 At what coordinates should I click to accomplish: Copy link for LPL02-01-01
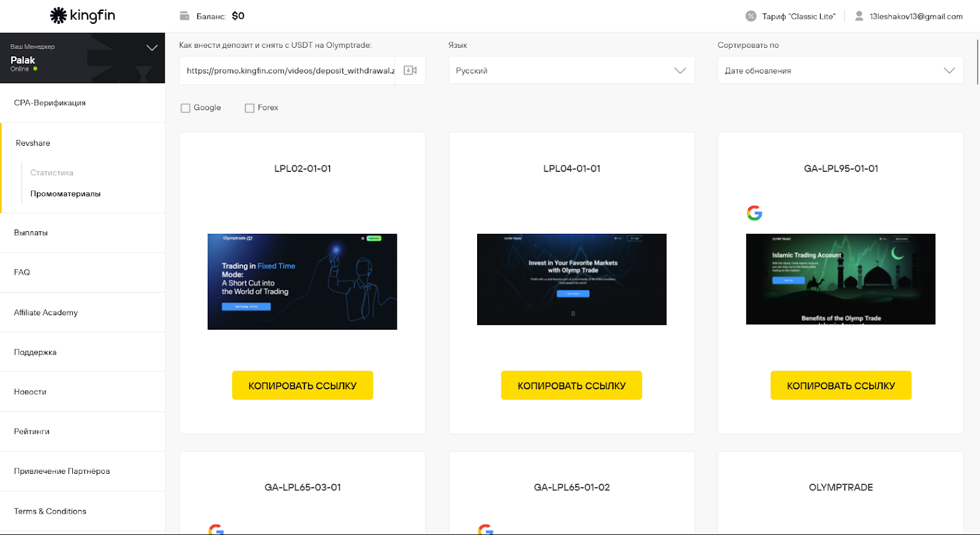tap(303, 386)
